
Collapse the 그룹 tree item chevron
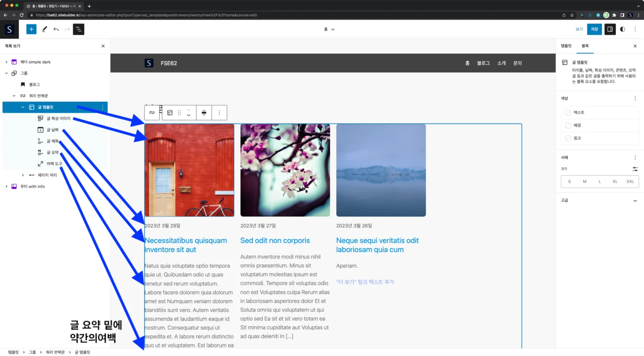coord(6,73)
